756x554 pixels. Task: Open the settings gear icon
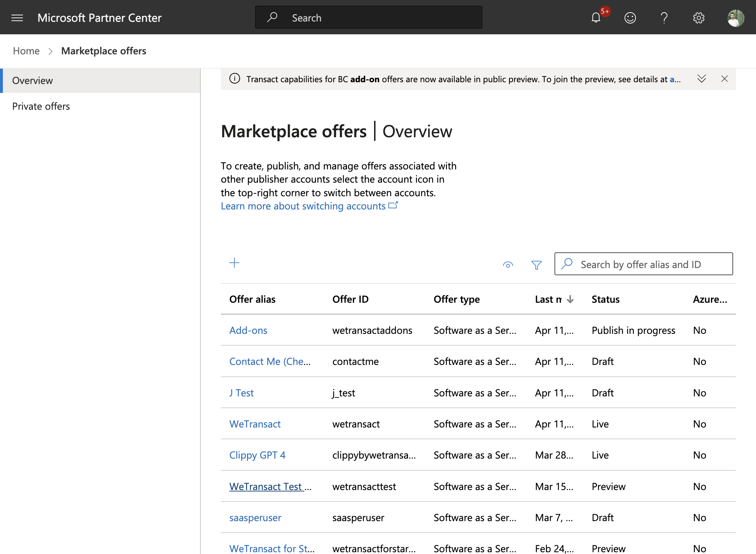[x=698, y=18]
